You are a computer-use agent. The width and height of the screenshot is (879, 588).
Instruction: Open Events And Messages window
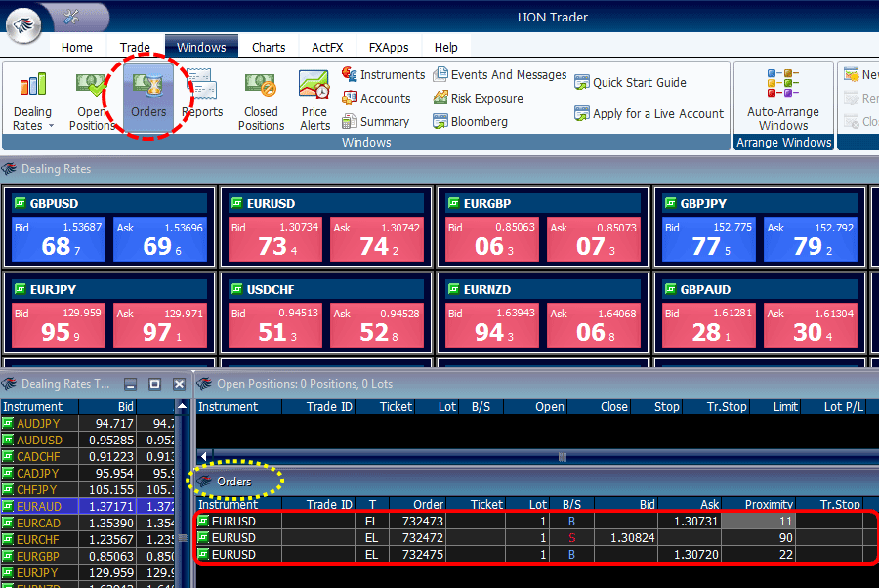500,74
